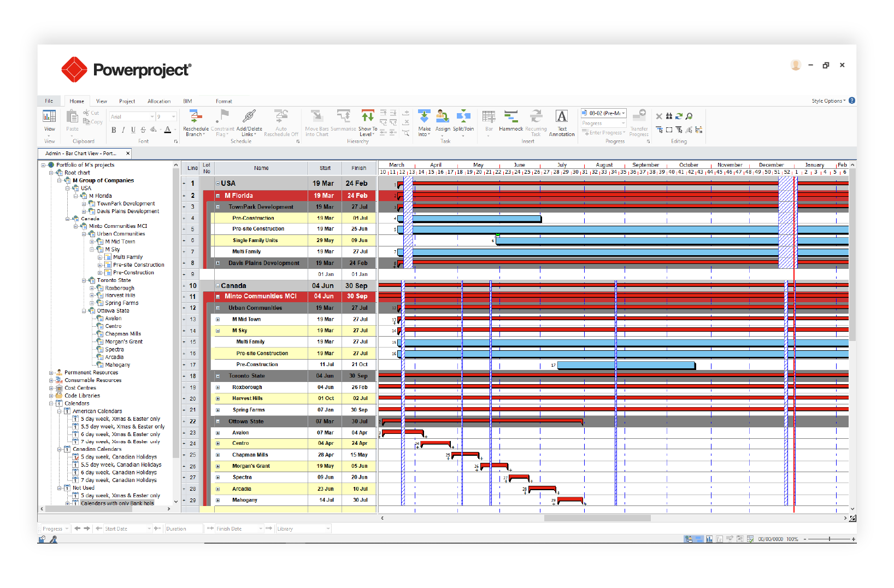The width and height of the screenshot is (894, 588).
Task: Toggle Strikethrough formatting
Action: (x=143, y=130)
